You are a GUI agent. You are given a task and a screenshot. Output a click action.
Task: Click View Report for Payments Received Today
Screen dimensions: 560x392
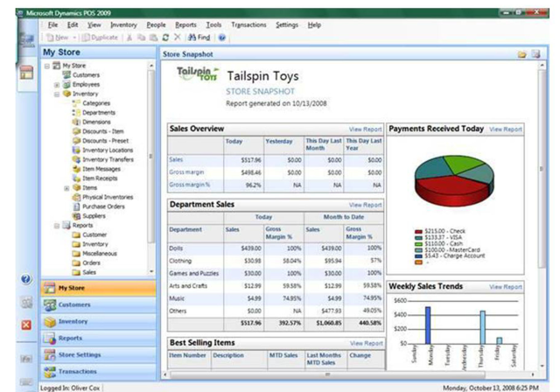point(506,129)
